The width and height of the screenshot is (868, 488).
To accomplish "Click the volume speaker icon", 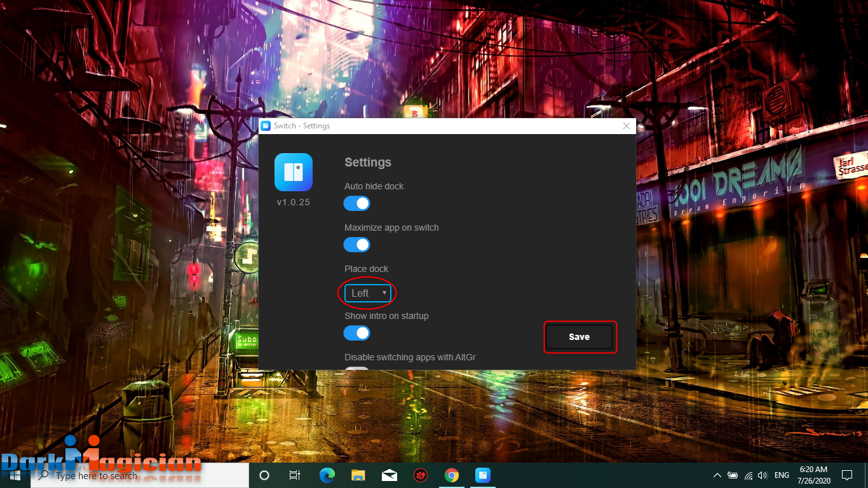I will coord(763,475).
